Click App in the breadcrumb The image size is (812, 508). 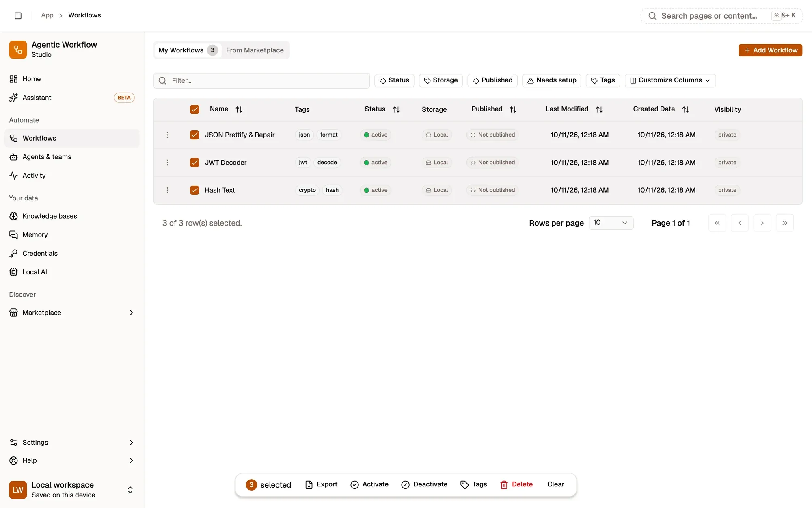pyautogui.click(x=47, y=15)
